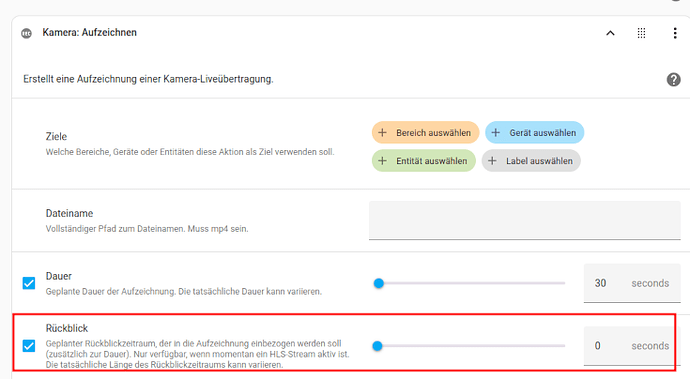Choose a device with Gerät auswählen
The height and width of the screenshot is (379, 690).
coord(534,132)
